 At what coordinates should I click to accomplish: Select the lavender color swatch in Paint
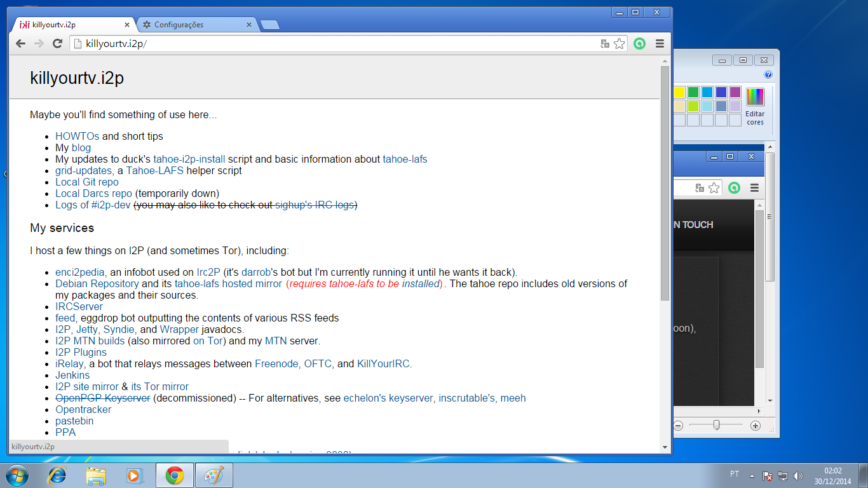(x=735, y=106)
